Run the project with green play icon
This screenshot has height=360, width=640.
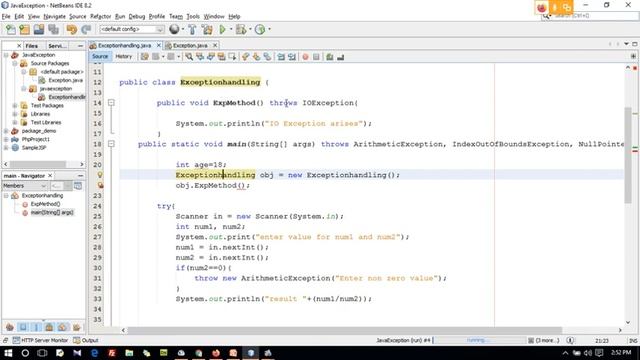[222, 29]
